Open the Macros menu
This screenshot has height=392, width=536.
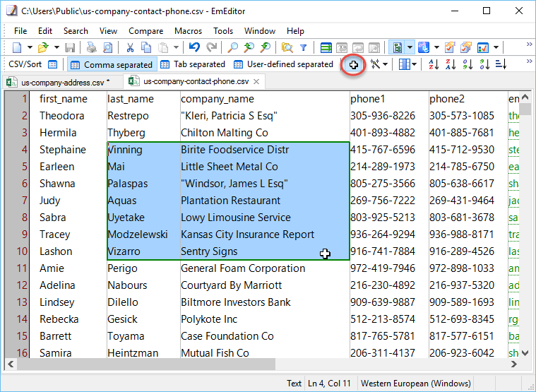(x=188, y=31)
